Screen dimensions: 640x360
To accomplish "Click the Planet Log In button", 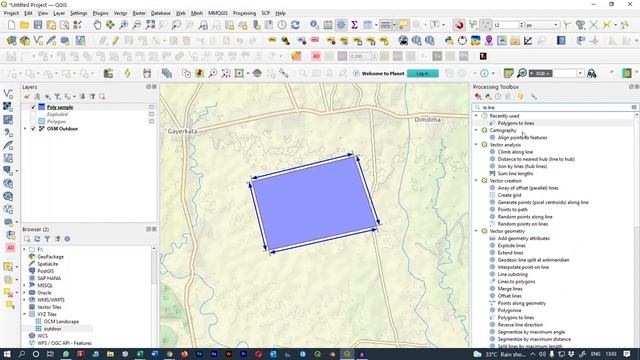I will (423, 73).
